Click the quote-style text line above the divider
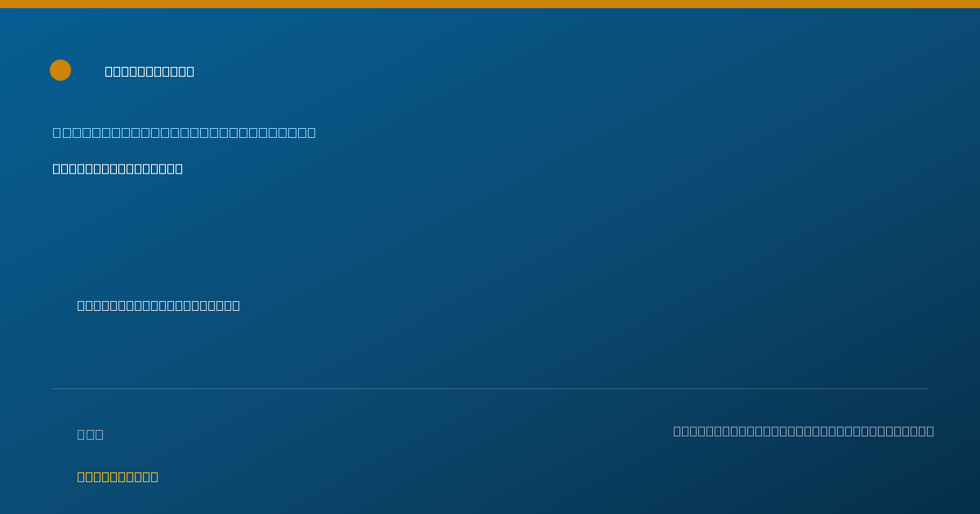Image resolution: width=980 pixels, height=514 pixels. 158,305
